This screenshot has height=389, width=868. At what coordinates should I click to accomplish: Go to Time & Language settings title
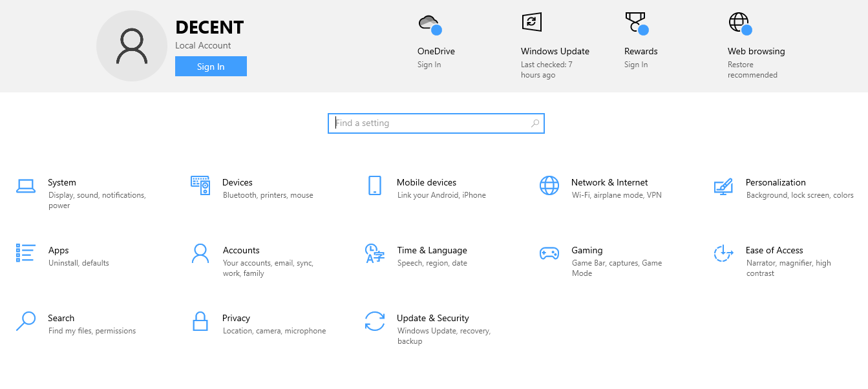pyautogui.click(x=432, y=250)
